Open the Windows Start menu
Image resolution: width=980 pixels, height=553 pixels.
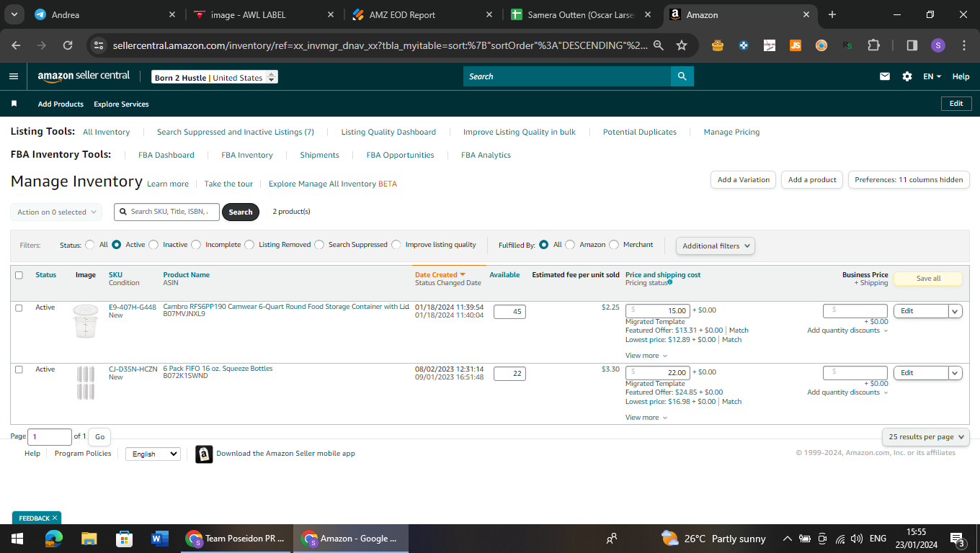click(17, 539)
